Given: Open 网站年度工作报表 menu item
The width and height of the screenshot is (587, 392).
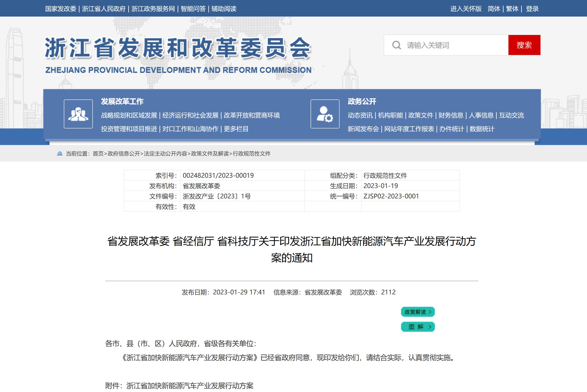Looking at the screenshot, I should pos(409,129).
